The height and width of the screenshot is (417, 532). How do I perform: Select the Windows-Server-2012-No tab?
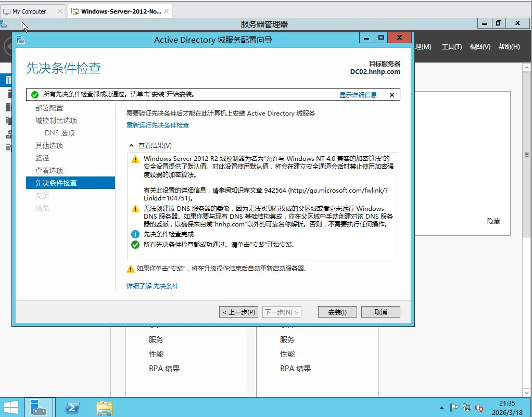119,10
